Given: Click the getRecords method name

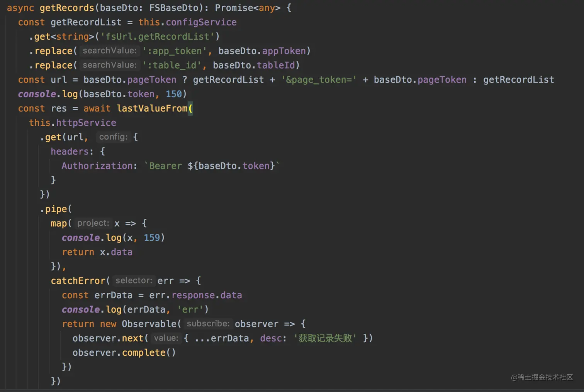Looking at the screenshot, I should (67, 8).
